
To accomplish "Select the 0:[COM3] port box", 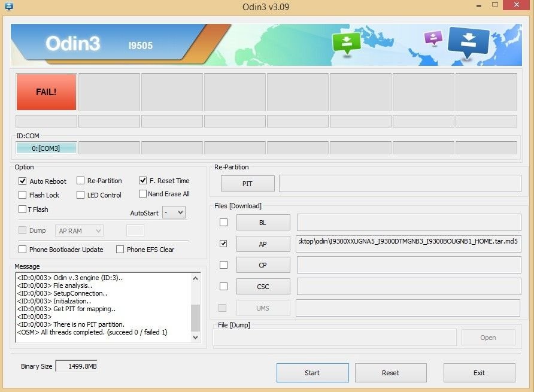I will pos(46,148).
